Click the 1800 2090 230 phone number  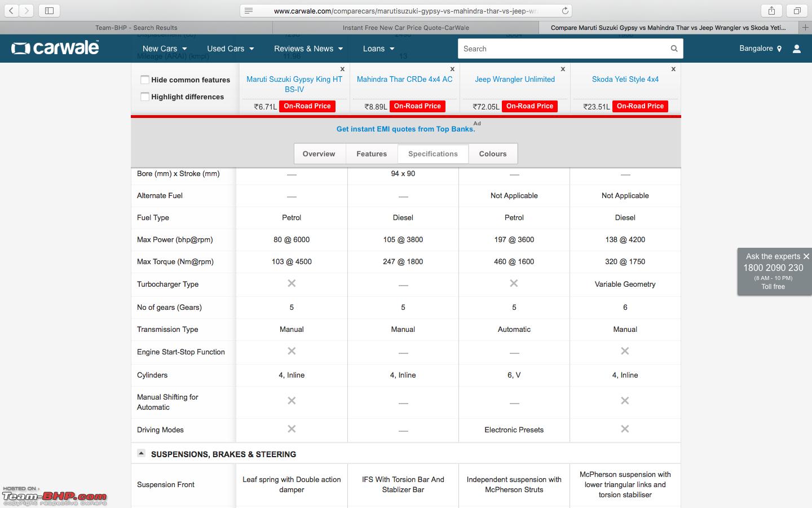773,268
